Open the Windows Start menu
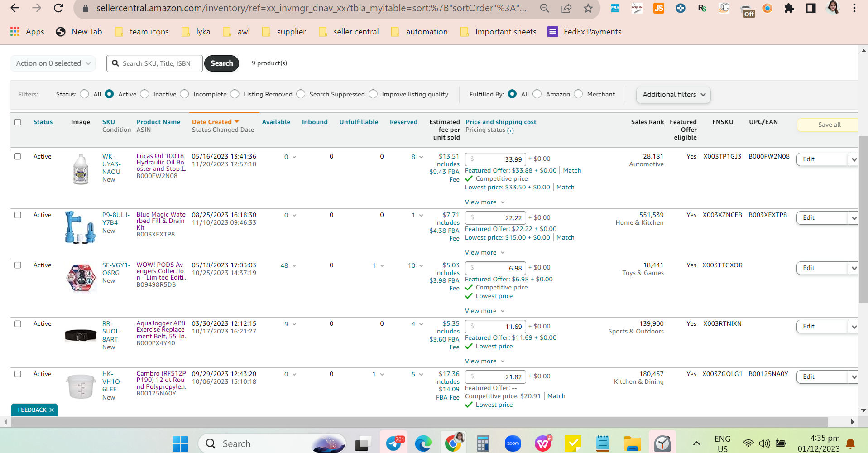Image resolution: width=868 pixels, height=453 pixels. [180, 443]
